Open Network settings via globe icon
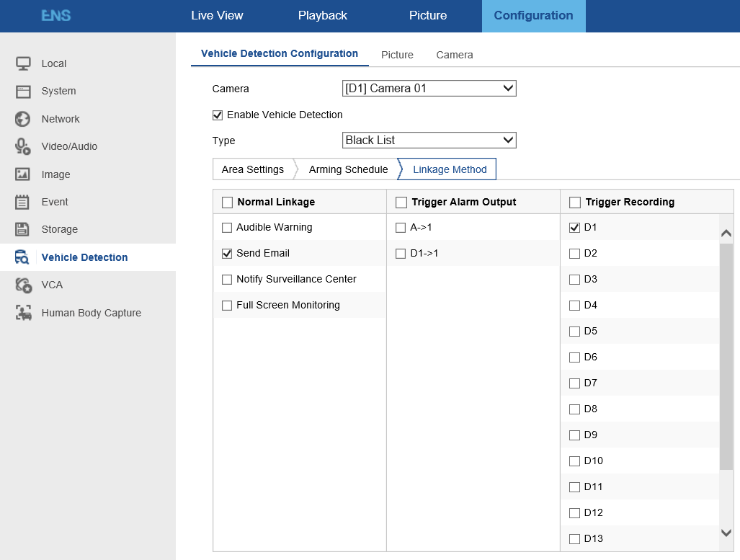740x560 pixels. point(23,119)
